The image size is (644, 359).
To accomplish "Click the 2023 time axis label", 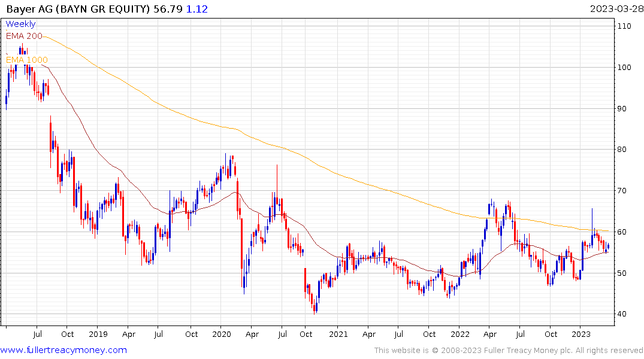I will (580, 334).
